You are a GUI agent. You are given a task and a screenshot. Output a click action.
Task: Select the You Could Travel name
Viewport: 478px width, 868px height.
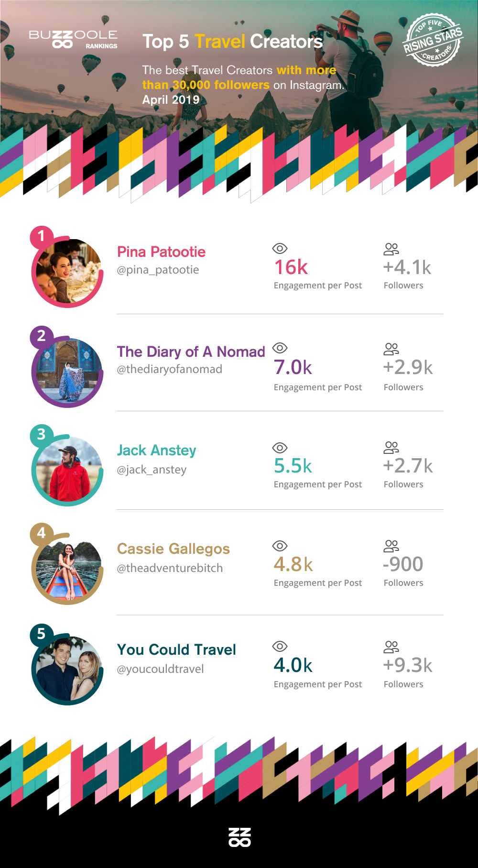coord(176,649)
